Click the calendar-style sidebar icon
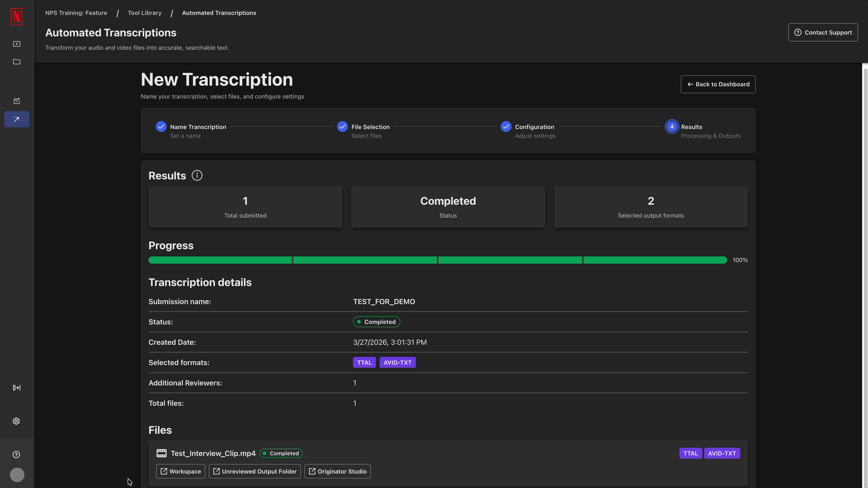This screenshot has width=868, height=488. coord(17,101)
